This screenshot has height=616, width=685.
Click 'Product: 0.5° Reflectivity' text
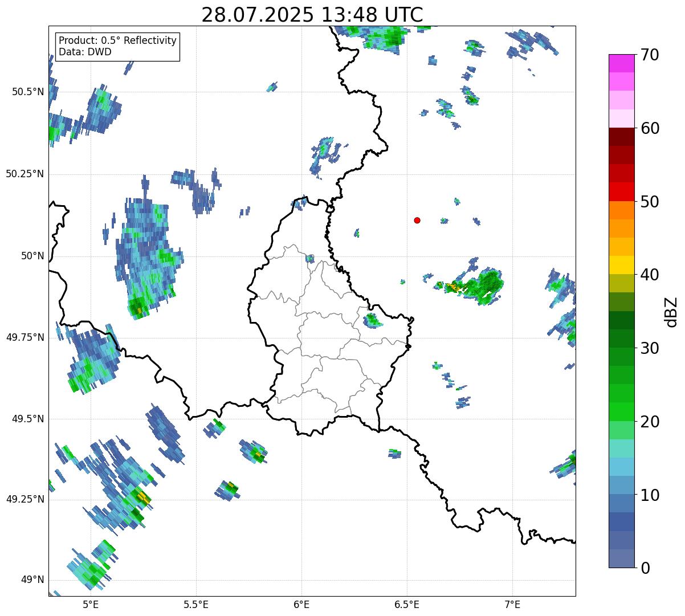point(118,41)
